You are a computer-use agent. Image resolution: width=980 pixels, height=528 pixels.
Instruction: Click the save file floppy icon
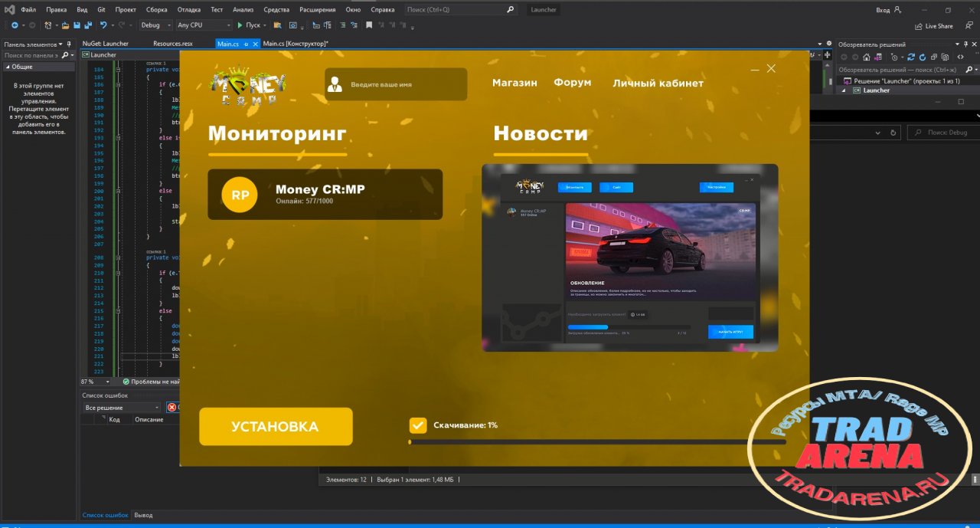78,25
